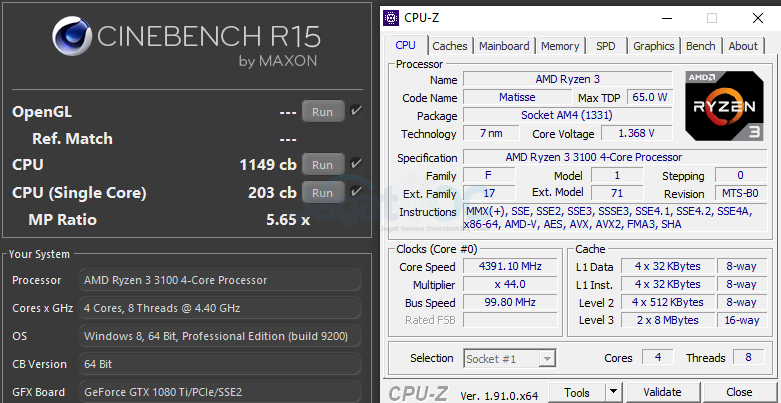Open the Bench tab in CPU-Z

coord(700,46)
